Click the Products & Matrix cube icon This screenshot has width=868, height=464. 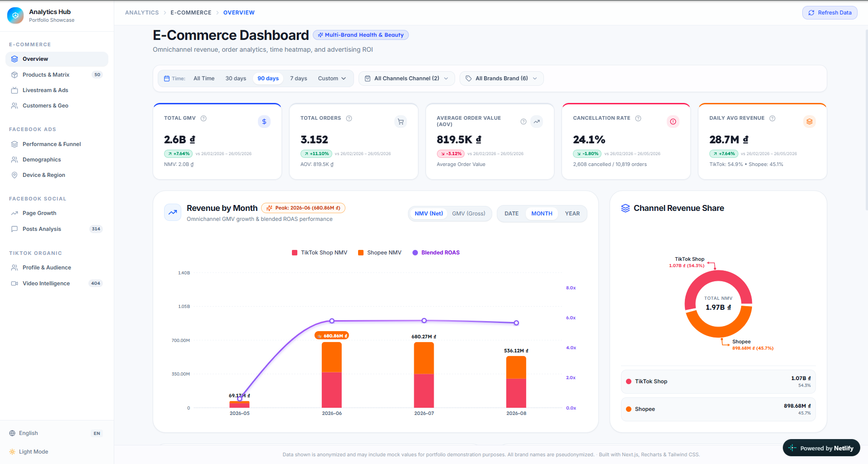click(15, 75)
